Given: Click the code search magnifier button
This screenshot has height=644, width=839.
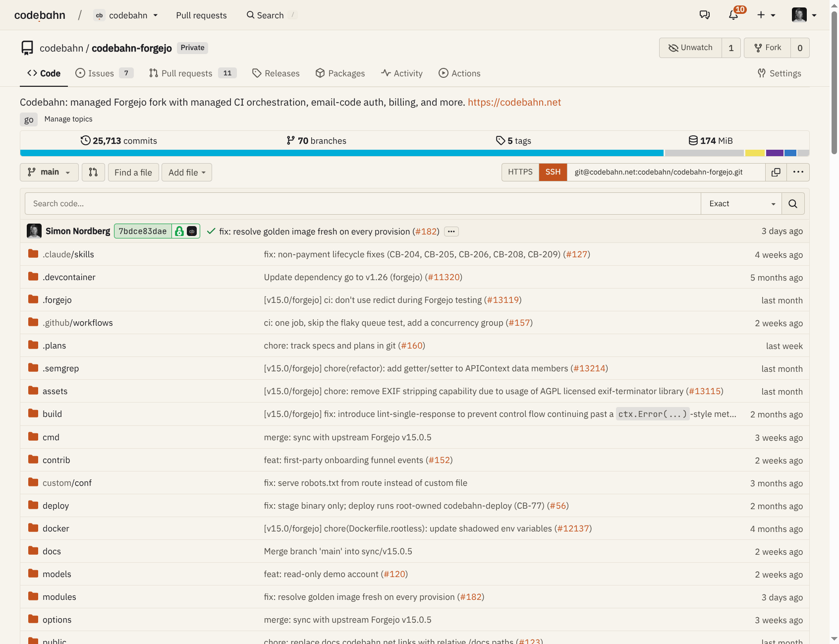Looking at the screenshot, I should coord(793,204).
